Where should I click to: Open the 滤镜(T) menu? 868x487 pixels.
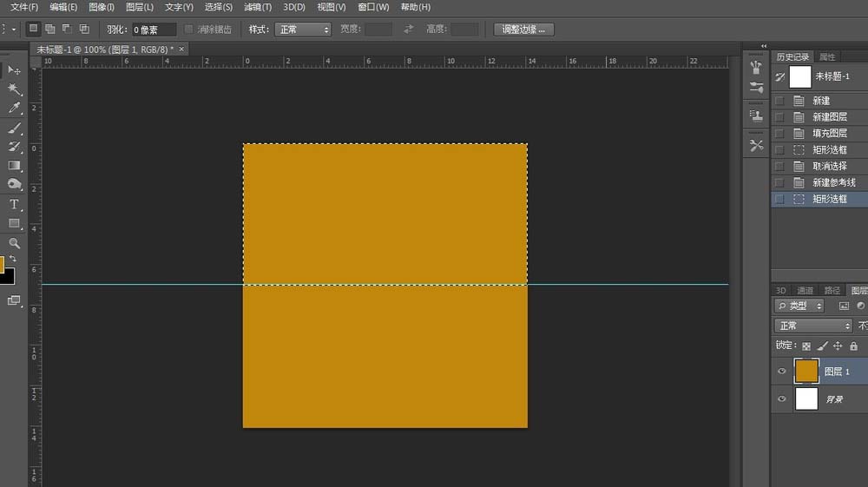[x=258, y=7]
